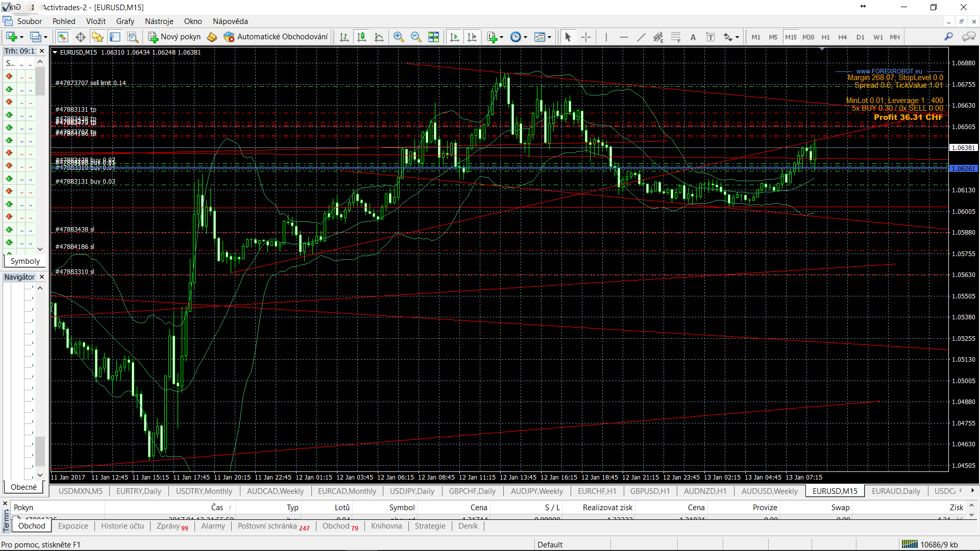
Task: Select the text label 'T' tool
Action: pyautogui.click(x=710, y=37)
